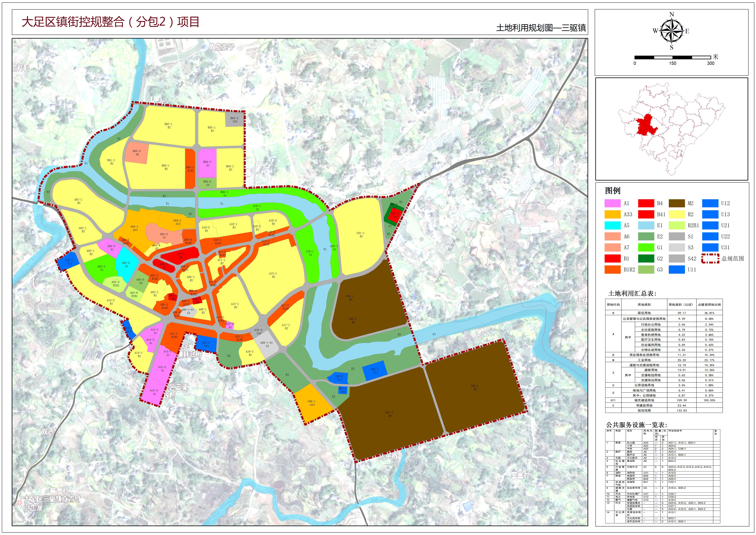Select the G2 dark green legend swatch
This screenshot has height=535, width=756.
point(646,259)
